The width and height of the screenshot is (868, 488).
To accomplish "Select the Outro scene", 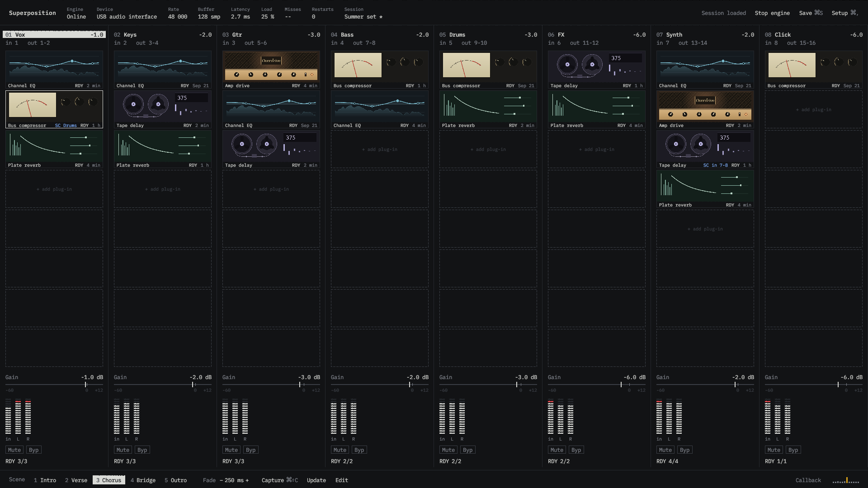I will (175, 480).
